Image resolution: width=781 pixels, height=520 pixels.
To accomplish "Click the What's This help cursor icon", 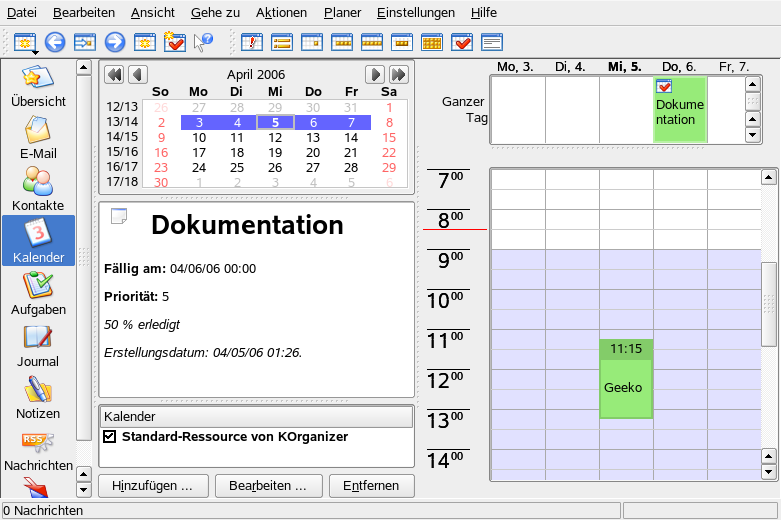I will (x=203, y=42).
